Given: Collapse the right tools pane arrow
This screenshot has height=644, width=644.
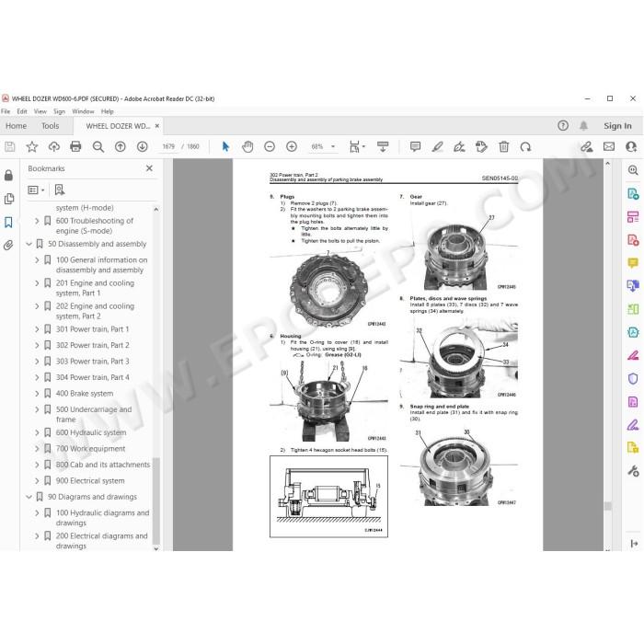Looking at the screenshot, I should pos(634,544).
